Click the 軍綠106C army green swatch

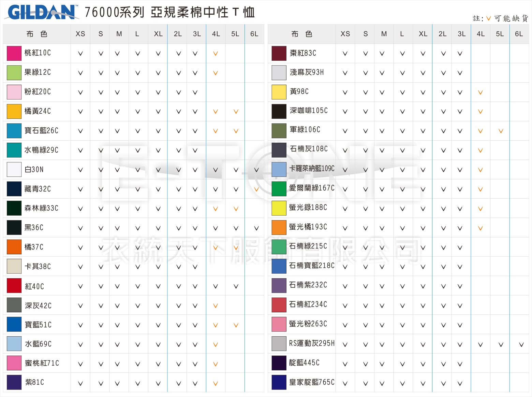tap(279, 130)
